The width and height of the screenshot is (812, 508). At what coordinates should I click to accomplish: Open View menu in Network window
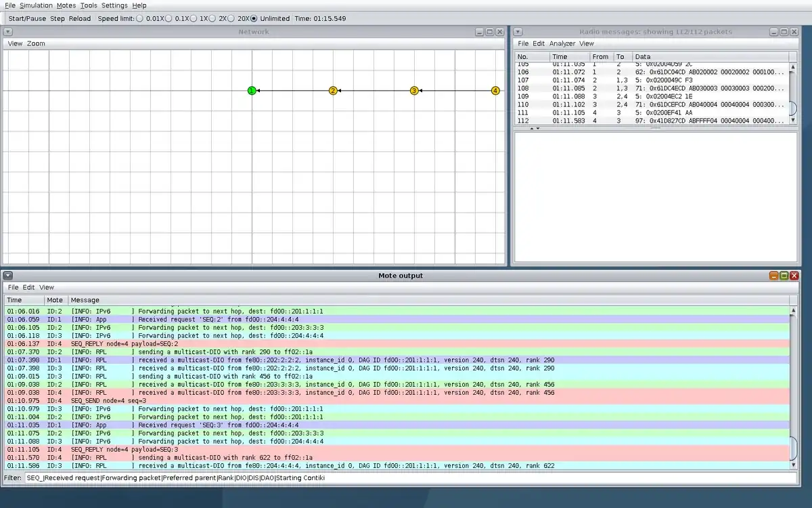15,43
